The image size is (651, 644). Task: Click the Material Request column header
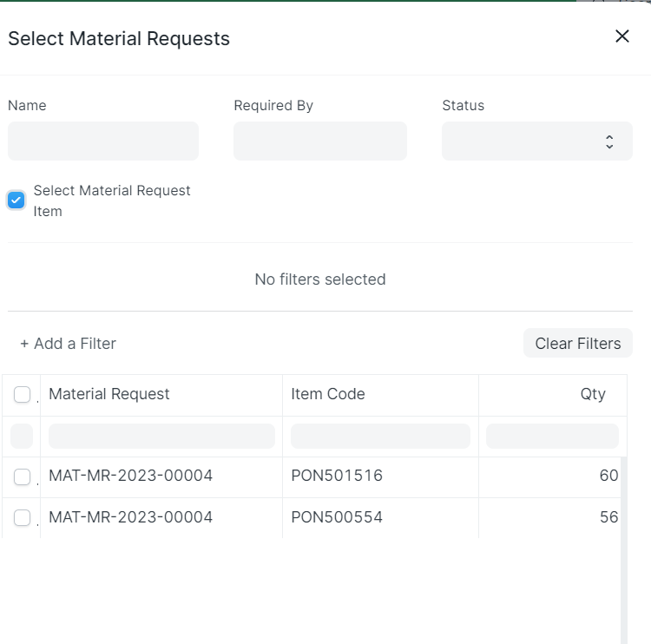click(x=109, y=394)
